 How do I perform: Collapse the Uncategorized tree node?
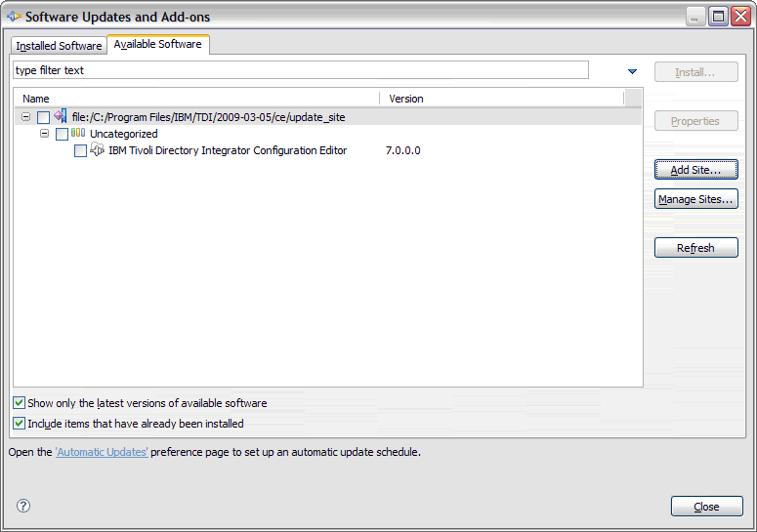coord(44,133)
